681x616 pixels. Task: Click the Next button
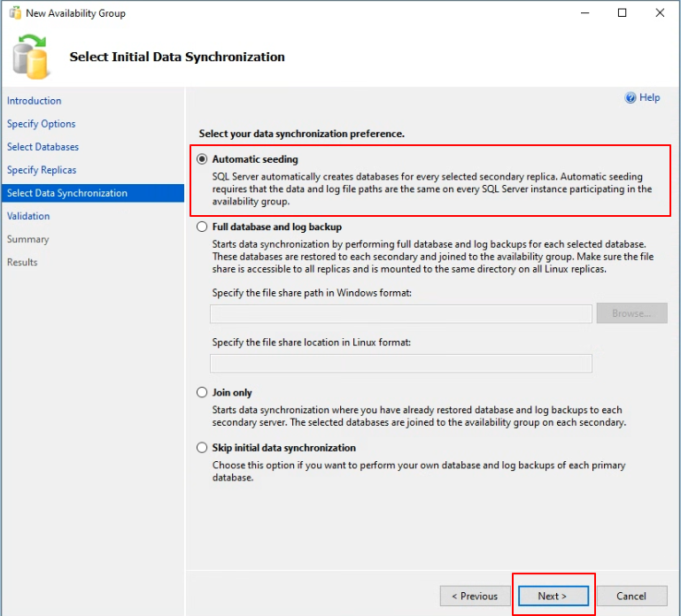coord(553,596)
